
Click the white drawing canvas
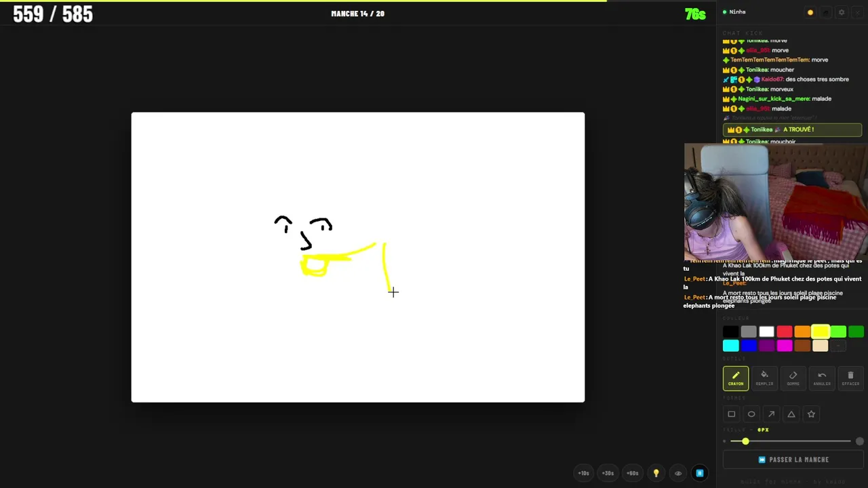[x=358, y=258]
